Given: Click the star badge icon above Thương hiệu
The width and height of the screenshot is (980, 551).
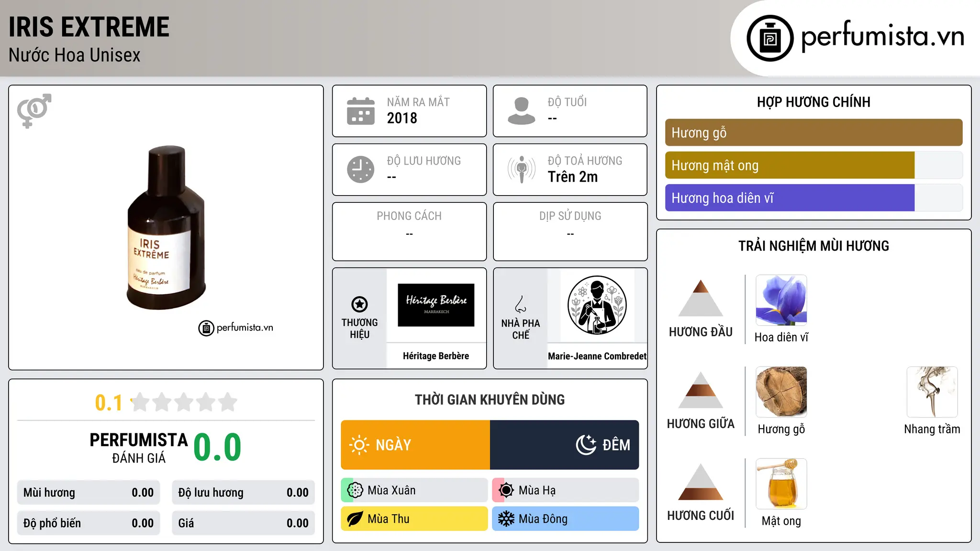Looking at the screenshot, I should (359, 304).
